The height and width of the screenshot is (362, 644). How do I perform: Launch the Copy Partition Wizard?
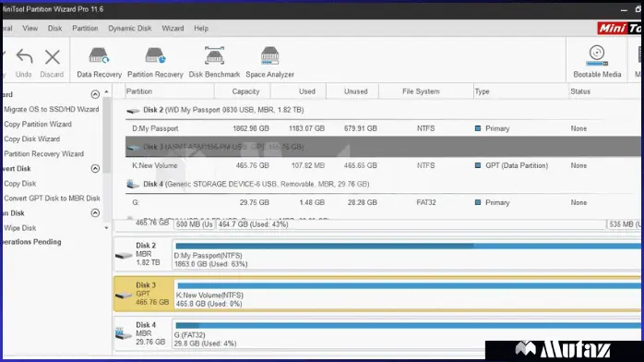point(38,124)
